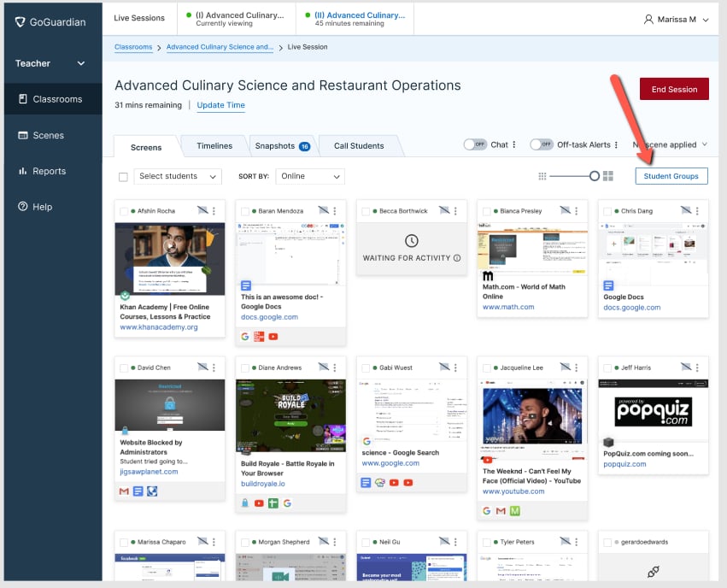Click the www.math.com link
The width and height of the screenshot is (727, 588).
(508, 307)
